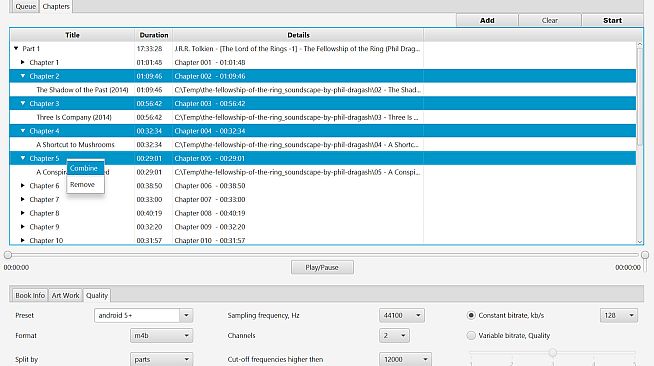Expand Chapter 7 row arrow
Image resolution: width=654 pixels, height=366 pixels.
(x=23, y=199)
